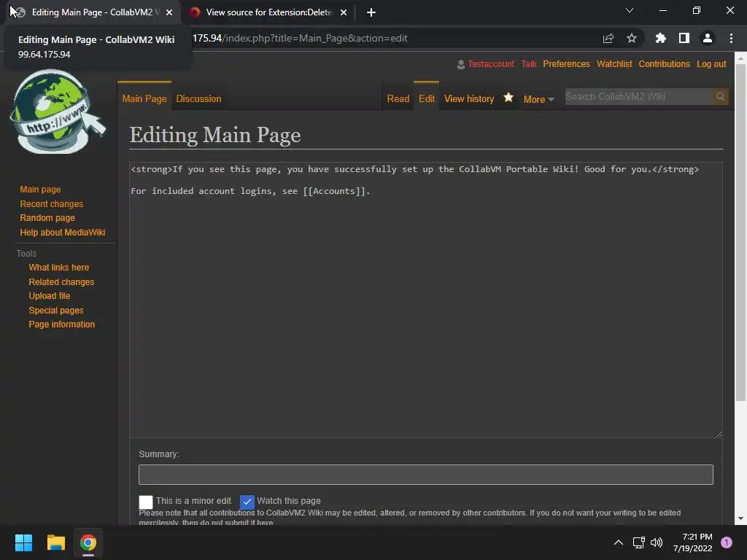Open What links here tool
Viewport: 747px width, 560px height.
pos(58,268)
